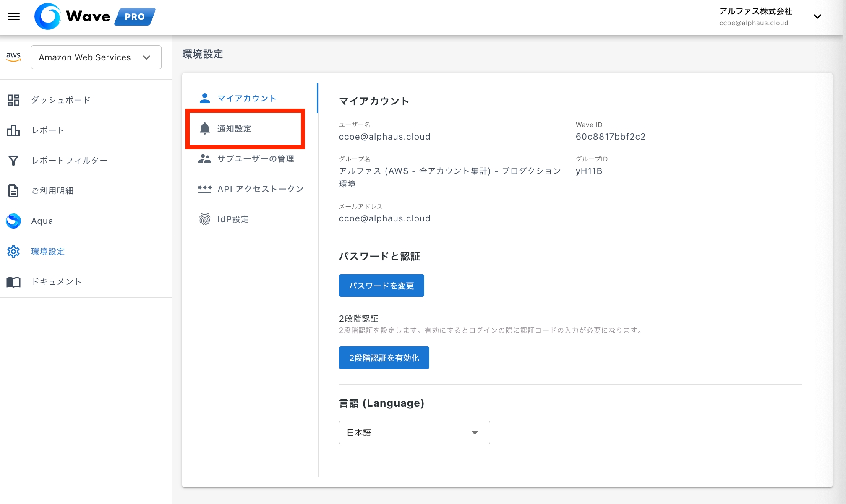This screenshot has width=846, height=504.
Task: Click the 2段階認証を有効化 button
Action: coord(384,358)
